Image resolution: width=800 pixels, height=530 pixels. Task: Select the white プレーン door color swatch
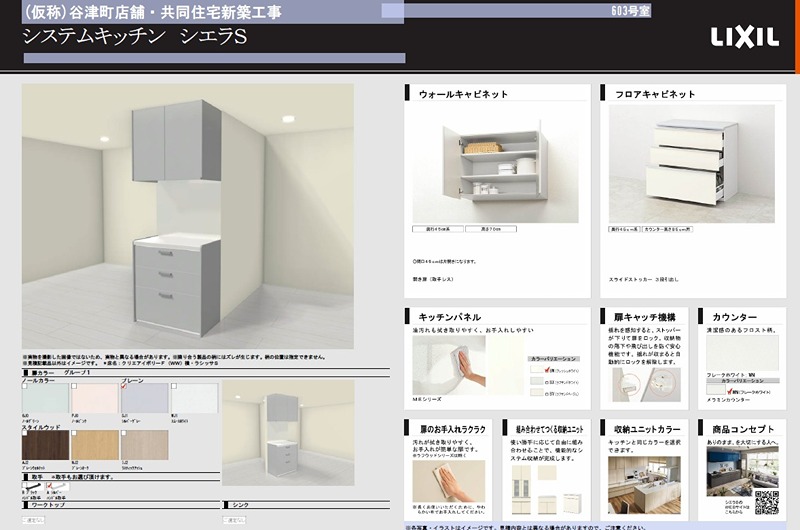(194, 398)
